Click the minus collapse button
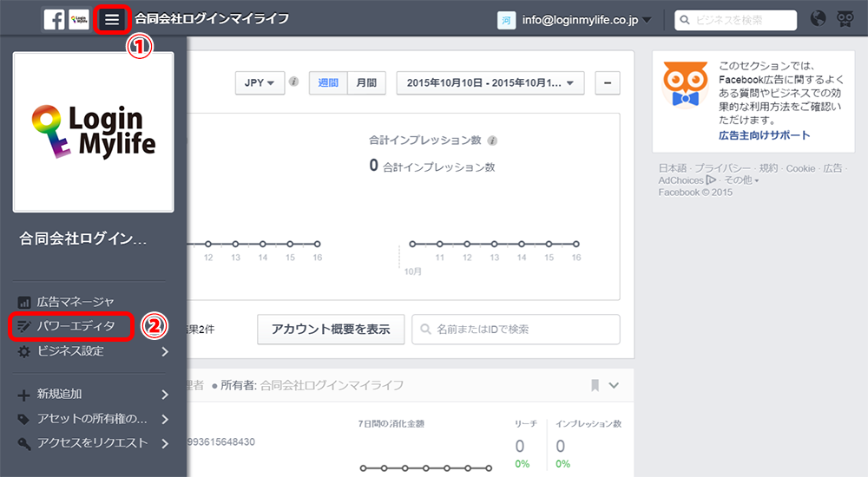This screenshot has width=868, height=477. pos(608,83)
